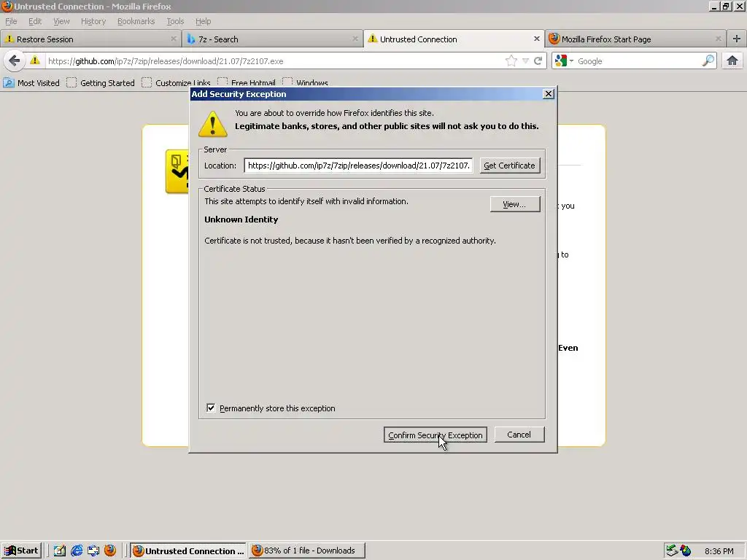747x560 pixels.
Task: Open the History menu
Action: [x=93, y=21]
